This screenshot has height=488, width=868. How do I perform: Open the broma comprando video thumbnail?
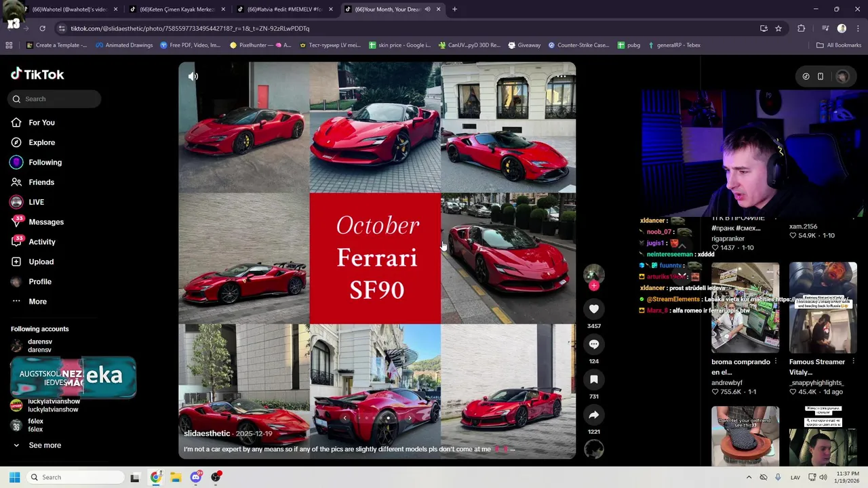click(745, 308)
